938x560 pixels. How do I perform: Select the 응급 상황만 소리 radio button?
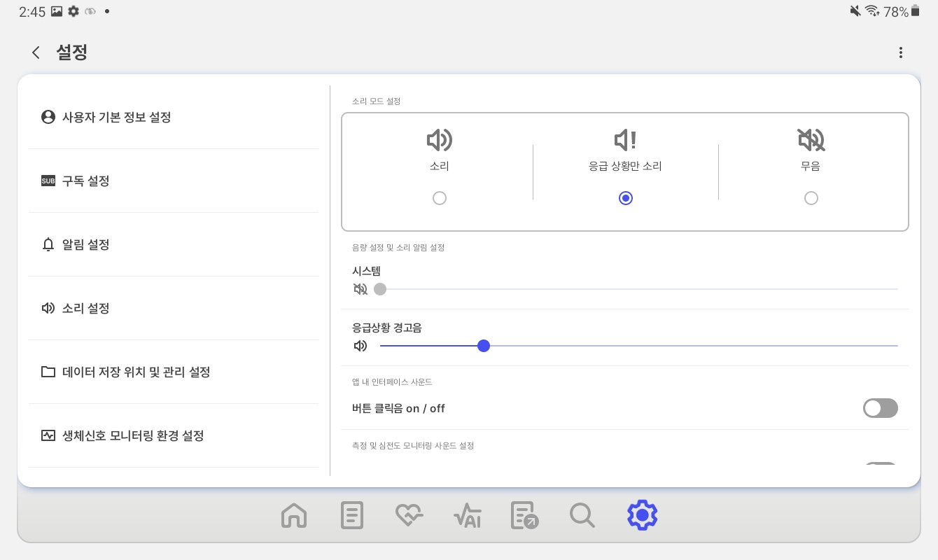(x=626, y=198)
